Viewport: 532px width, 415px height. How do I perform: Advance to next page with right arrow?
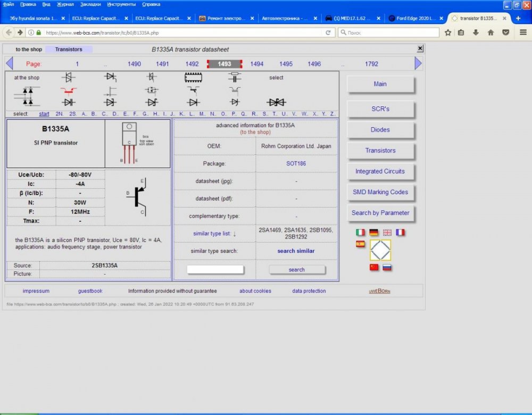pos(418,64)
